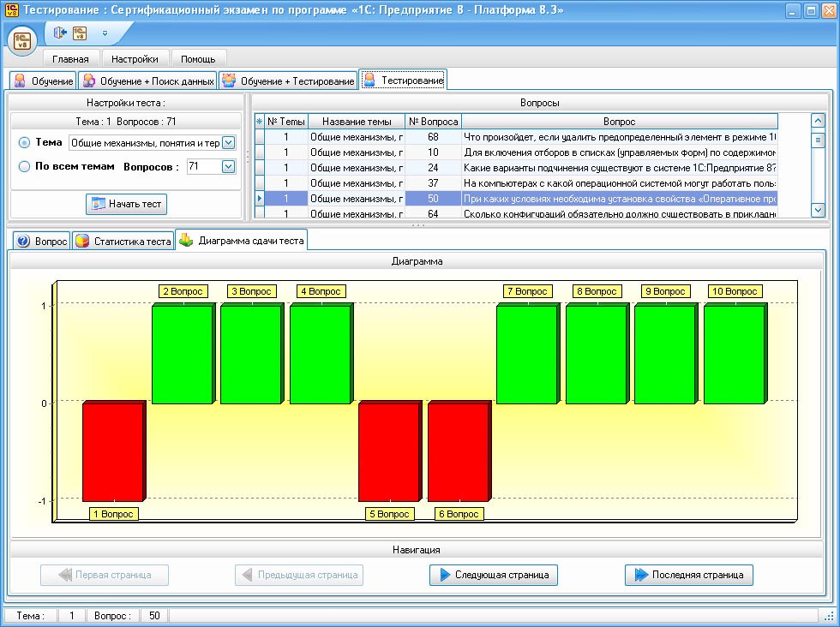Click the asterisk grid corner icon
The height and width of the screenshot is (627, 840).
[x=259, y=122]
